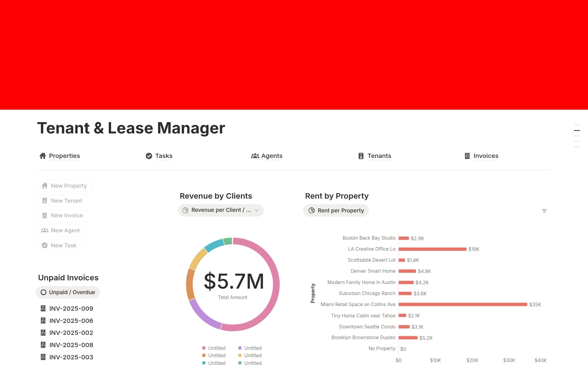Click the Rent per Property view selector
Screen dimensions: 588x367
coord(336,211)
